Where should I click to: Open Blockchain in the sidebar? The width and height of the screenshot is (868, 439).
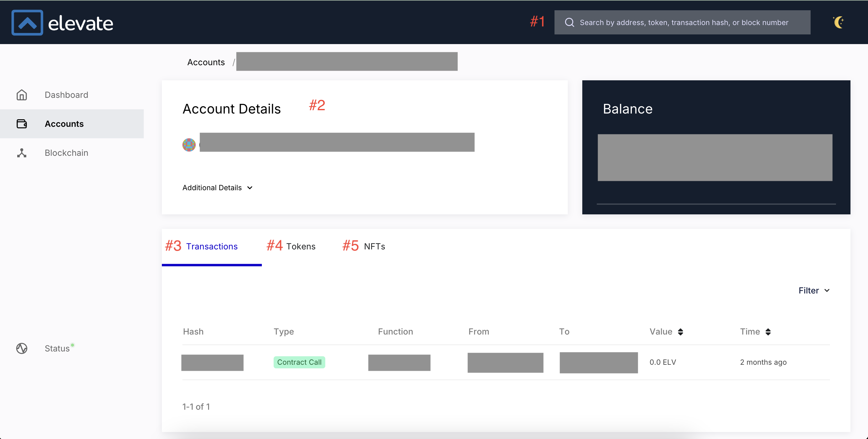[72, 153]
